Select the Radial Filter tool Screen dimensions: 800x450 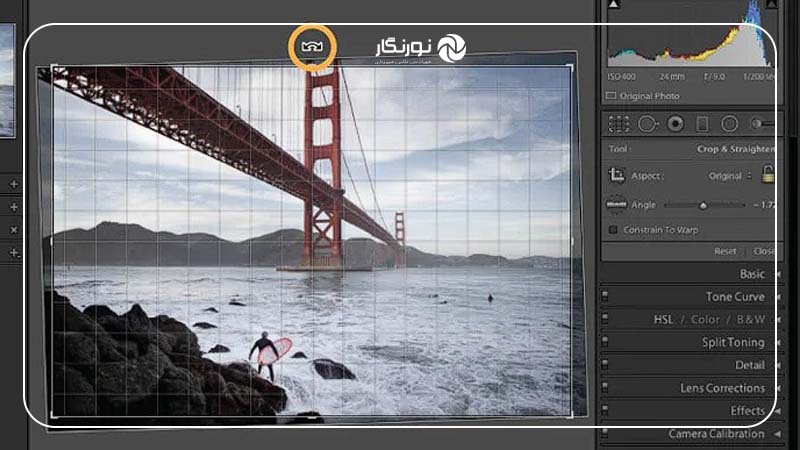point(730,124)
